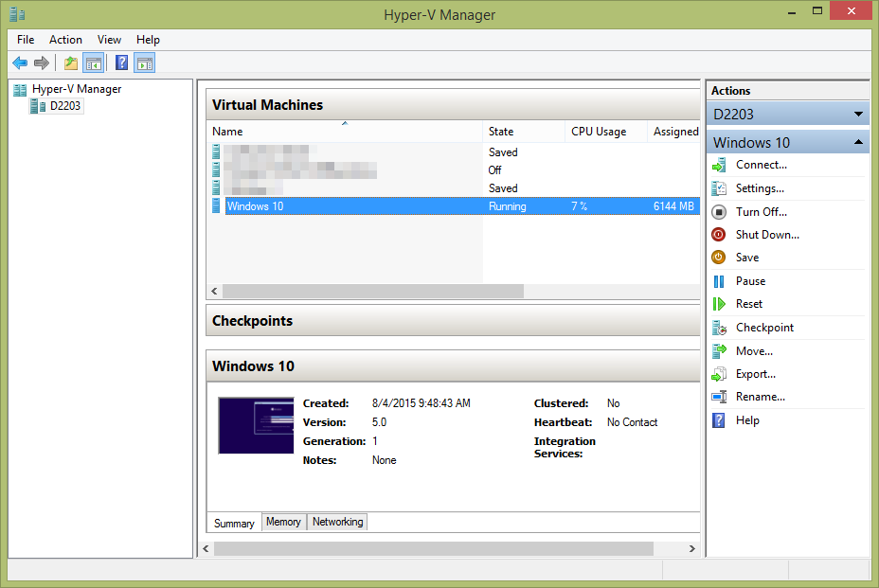Click the Turn Off stop icon
Image resolution: width=879 pixels, height=588 pixels.
point(719,212)
